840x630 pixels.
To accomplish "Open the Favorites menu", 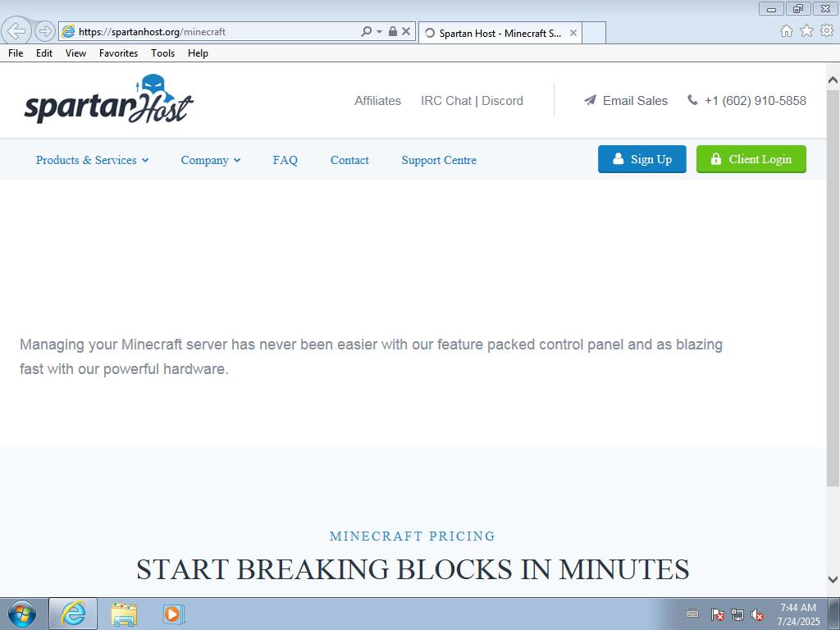I will coord(118,53).
